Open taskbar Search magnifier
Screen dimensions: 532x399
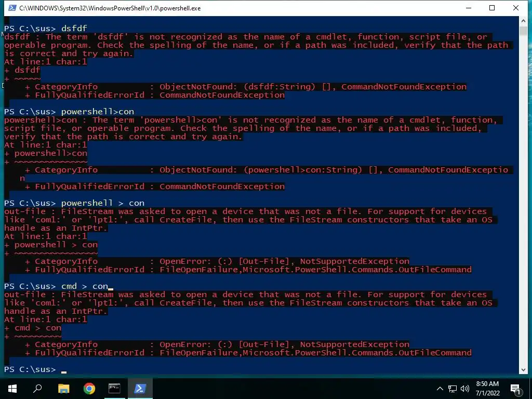pos(37,388)
